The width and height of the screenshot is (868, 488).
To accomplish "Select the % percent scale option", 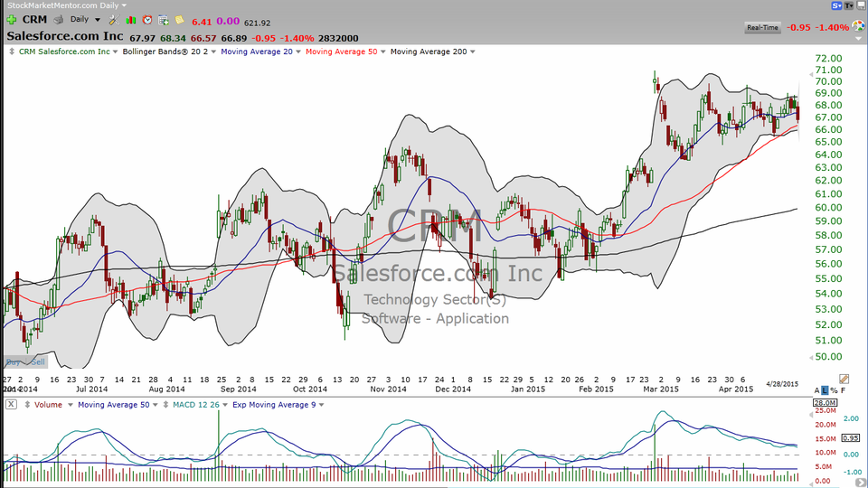I will click(834, 390).
